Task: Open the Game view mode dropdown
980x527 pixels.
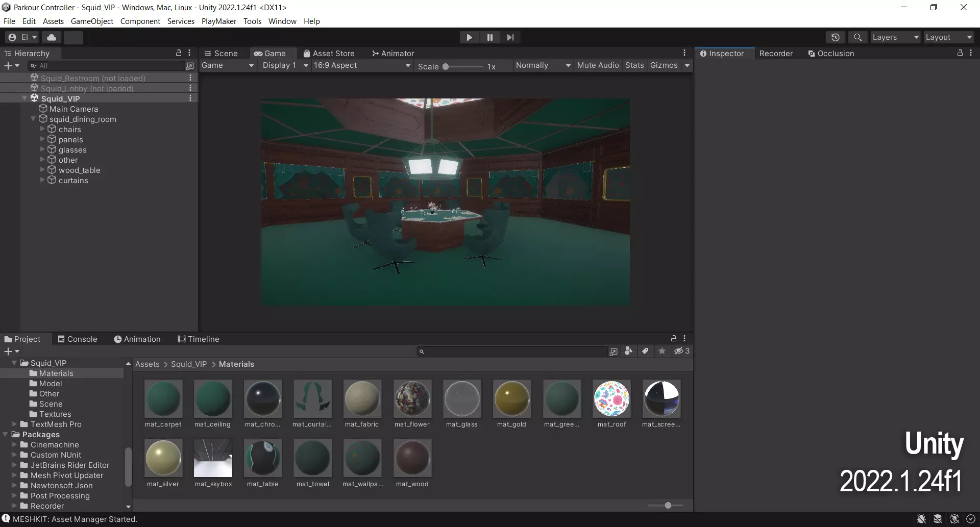Action: click(228, 65)
